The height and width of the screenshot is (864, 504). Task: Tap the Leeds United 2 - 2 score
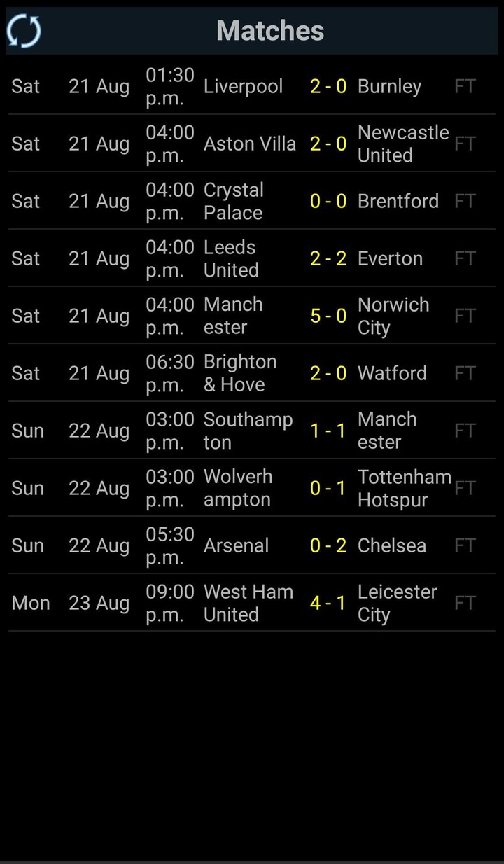point(328,258)
